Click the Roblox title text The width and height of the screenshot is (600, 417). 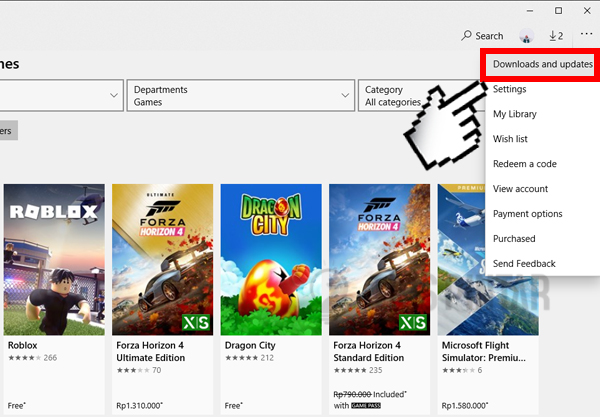[x=23, y=345]
